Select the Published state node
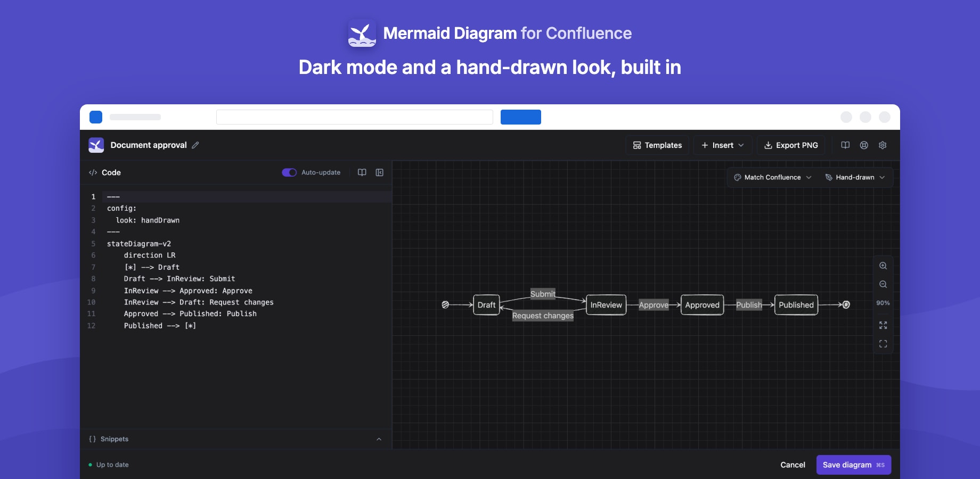Viewport: 980px width, 479px height. point(796,305)
